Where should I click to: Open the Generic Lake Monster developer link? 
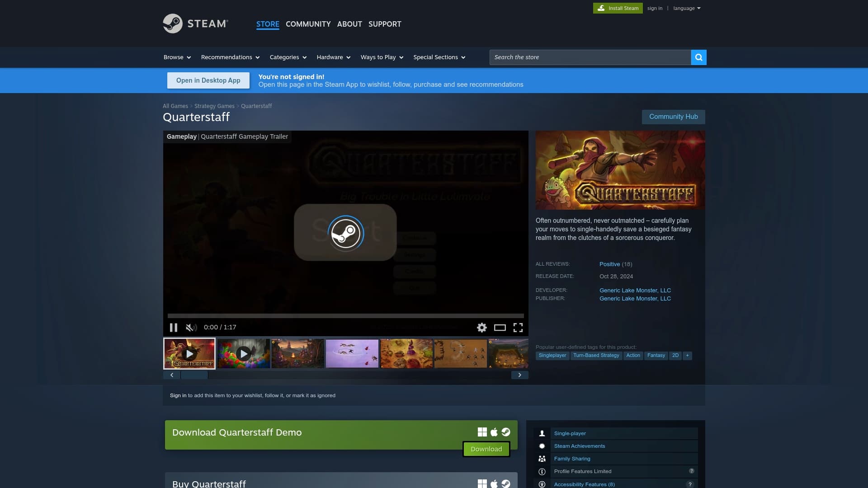pos(635,290)
